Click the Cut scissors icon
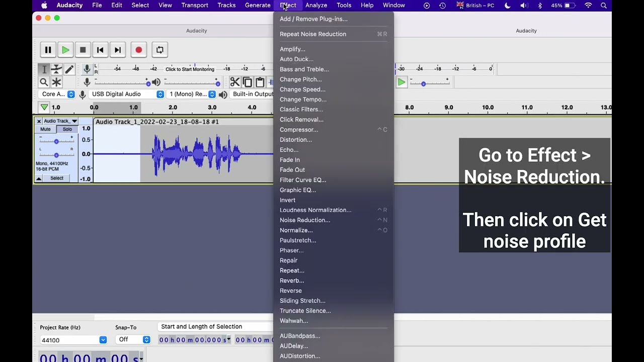This screenshot has width=644, height=362. [234, 82]
